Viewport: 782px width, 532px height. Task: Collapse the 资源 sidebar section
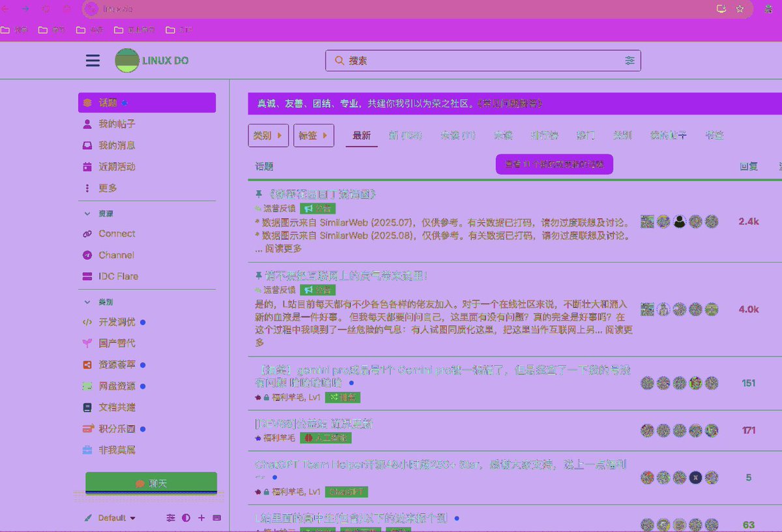click(x=100, y=214)
